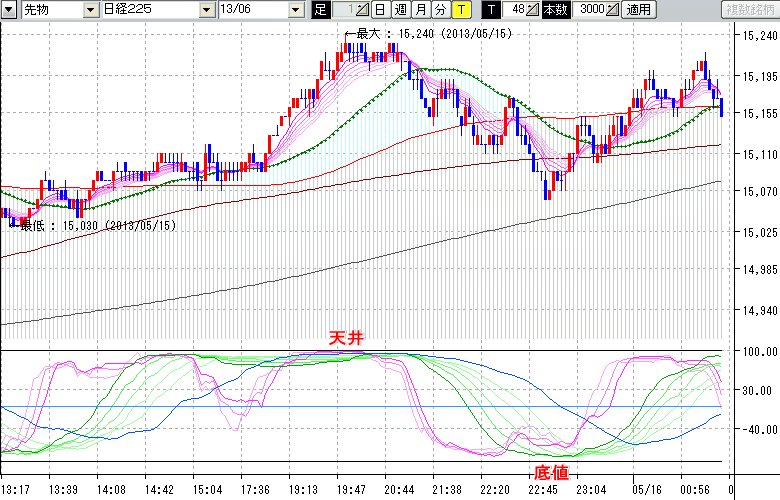Open the 13/06 contract month dropdown
Screen dimensions: 780x500
tap(295, 10)
